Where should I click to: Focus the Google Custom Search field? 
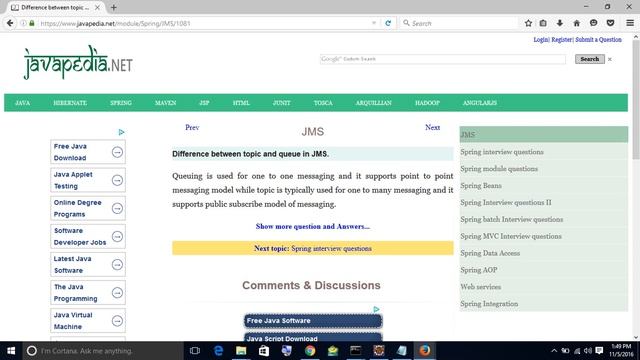click(x=443, y=59)
